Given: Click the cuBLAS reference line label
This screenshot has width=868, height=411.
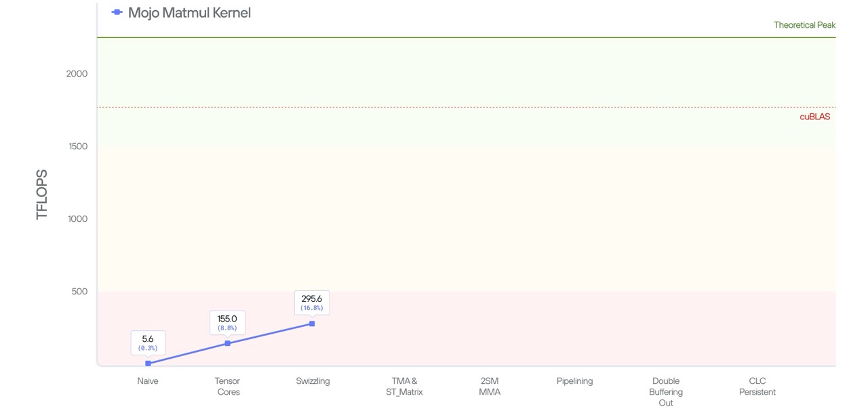Looking at the screenshot, I should (x=815, y=117).
